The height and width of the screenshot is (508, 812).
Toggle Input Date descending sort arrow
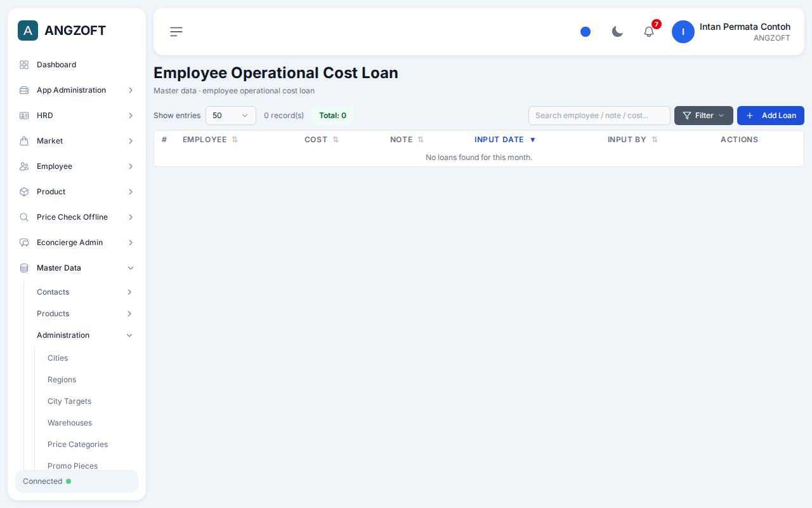533,140
